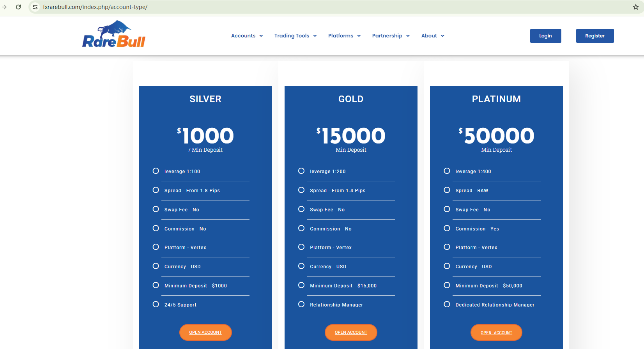Click "Relationship Manager" in Gold card

(x=336, y=305)
